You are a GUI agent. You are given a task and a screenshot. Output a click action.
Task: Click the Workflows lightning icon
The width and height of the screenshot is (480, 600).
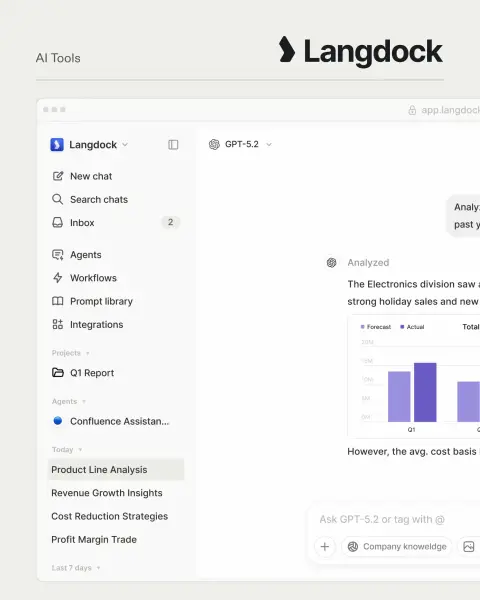pyautogui.click(x=57, y=278)
